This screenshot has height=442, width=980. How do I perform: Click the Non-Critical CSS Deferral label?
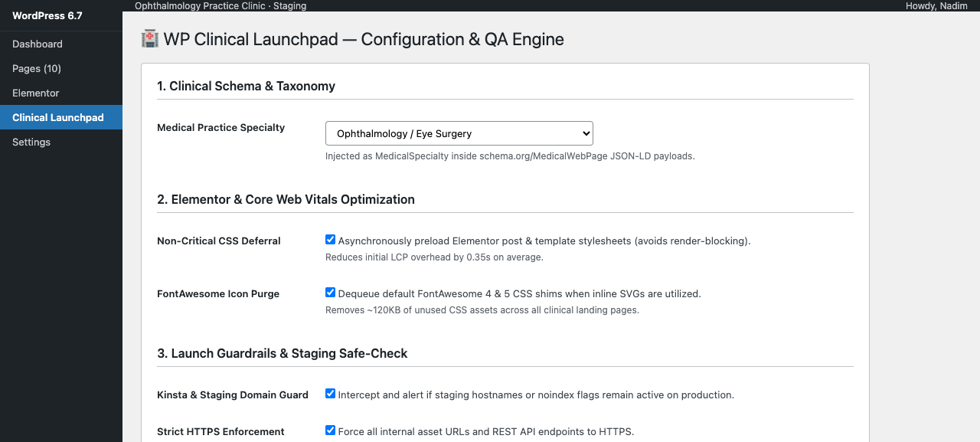click(x=219, y=241)
